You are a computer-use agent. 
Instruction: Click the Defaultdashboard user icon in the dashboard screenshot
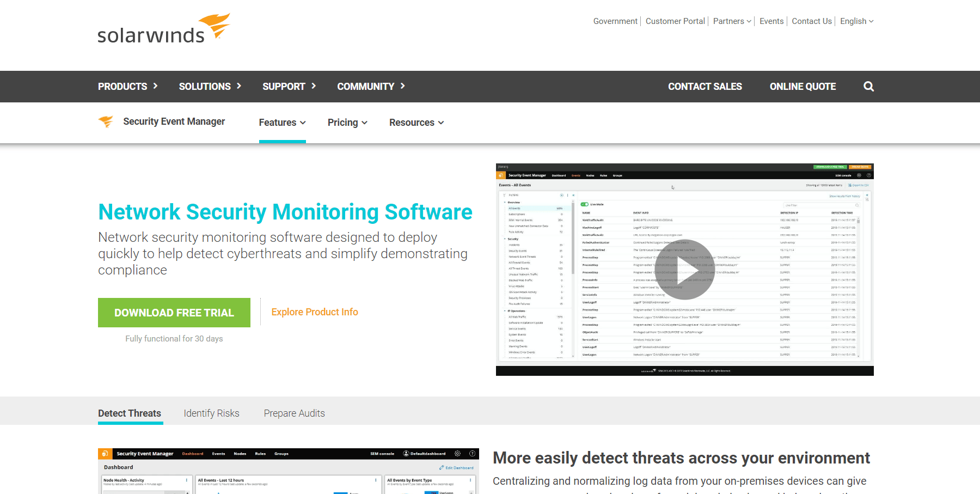[406, 454]
